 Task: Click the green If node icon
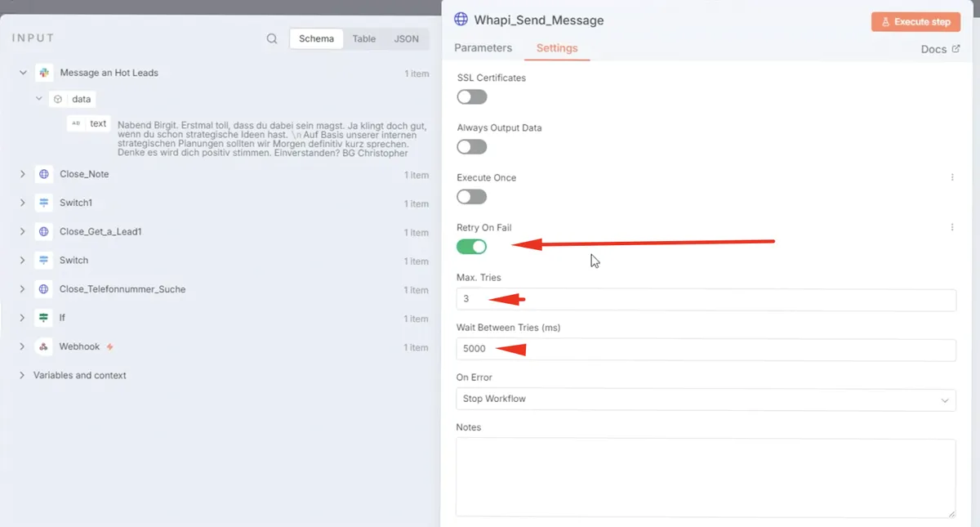click(x=44, y=318)
